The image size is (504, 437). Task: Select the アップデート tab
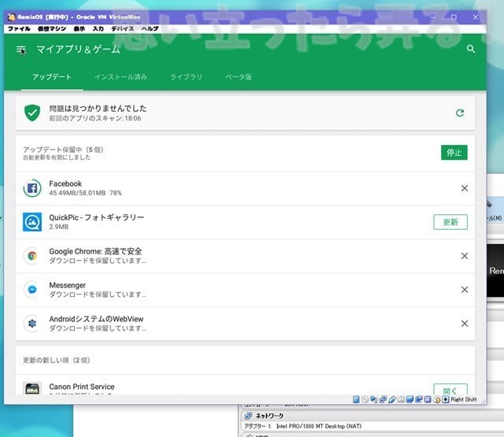tap(52, 77)
